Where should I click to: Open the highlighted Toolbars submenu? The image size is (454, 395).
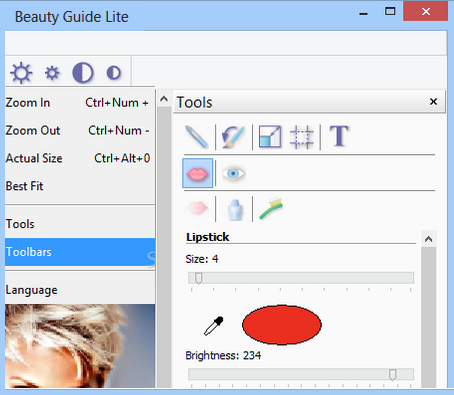click(x=80, y=252)
